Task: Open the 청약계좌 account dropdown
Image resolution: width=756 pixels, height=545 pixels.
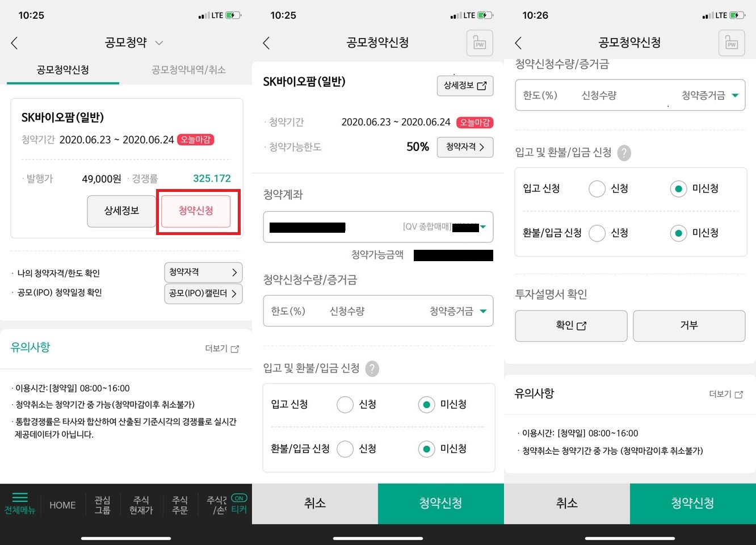Action: click(378, 227)
